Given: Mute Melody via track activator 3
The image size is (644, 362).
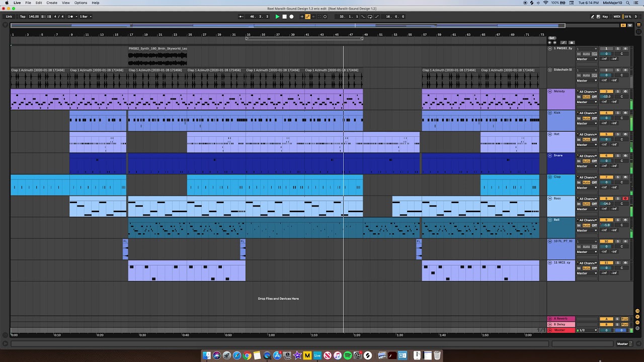Looking at the screenshot, I should tap(606, 92).
